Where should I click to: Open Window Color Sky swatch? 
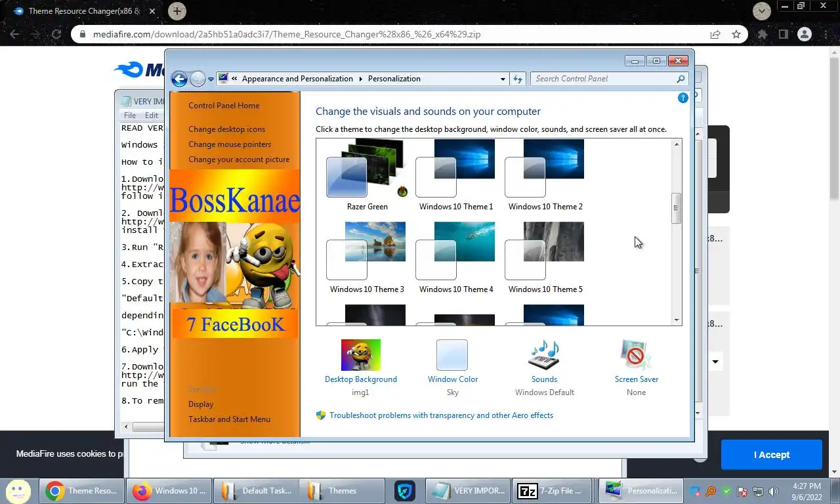tap(452, 355)
